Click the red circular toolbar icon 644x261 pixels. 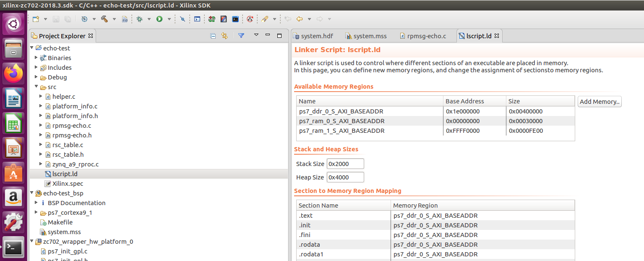click(x=250, y=19)
